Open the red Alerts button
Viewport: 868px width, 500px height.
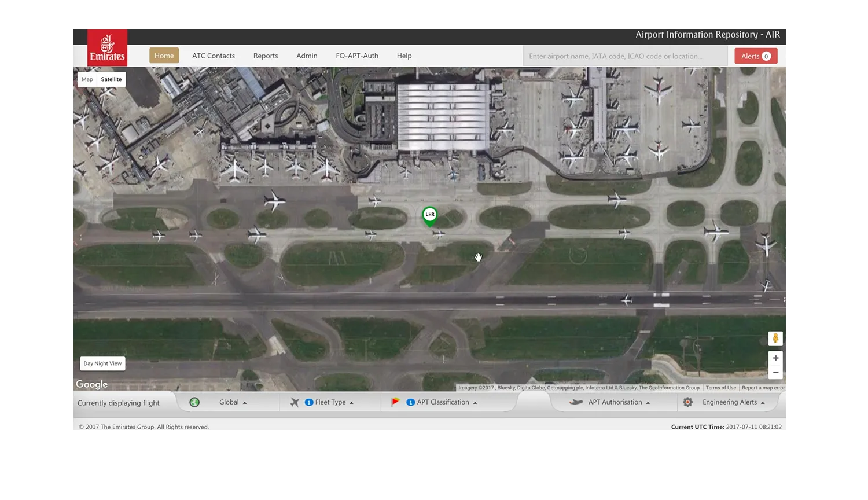coord(756,56)
